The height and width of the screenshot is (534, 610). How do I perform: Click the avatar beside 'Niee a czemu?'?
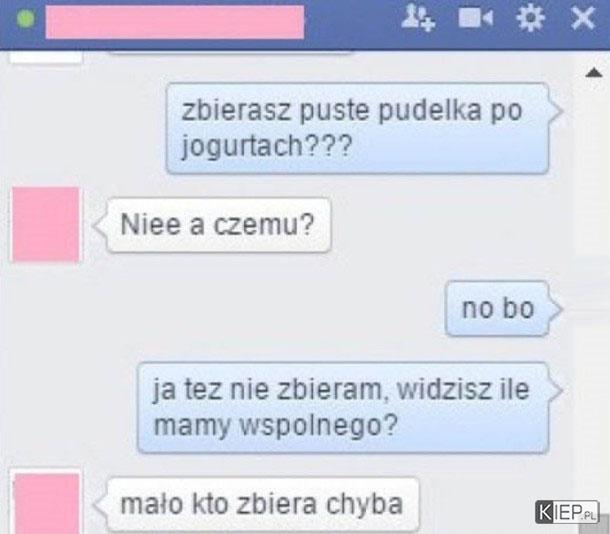(46, 224)
